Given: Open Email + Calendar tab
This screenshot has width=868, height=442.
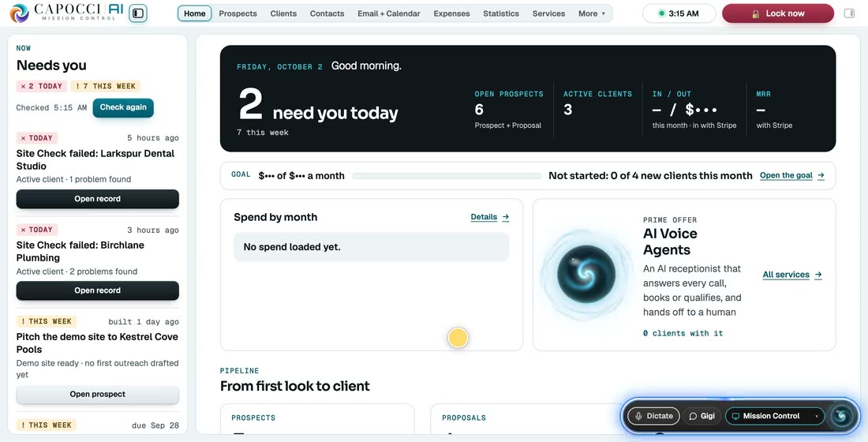Looking at the screenshot, I should [x=388, y=13].
